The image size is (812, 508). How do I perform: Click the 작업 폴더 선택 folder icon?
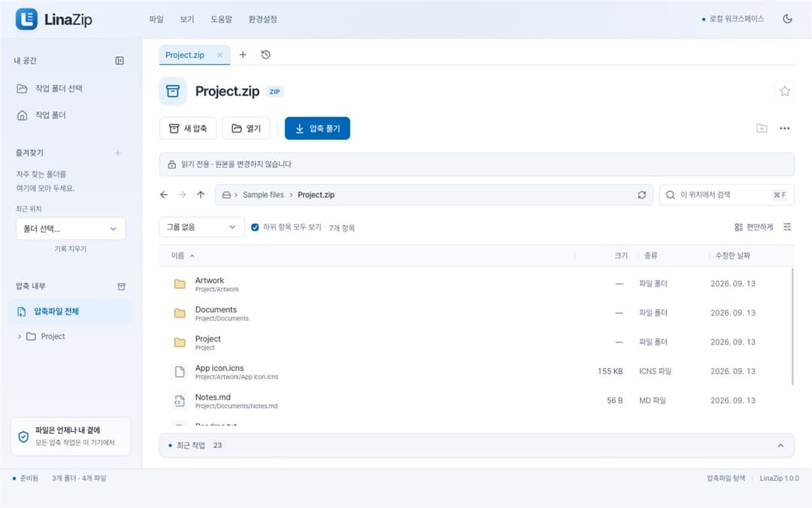tap(22, 89)
